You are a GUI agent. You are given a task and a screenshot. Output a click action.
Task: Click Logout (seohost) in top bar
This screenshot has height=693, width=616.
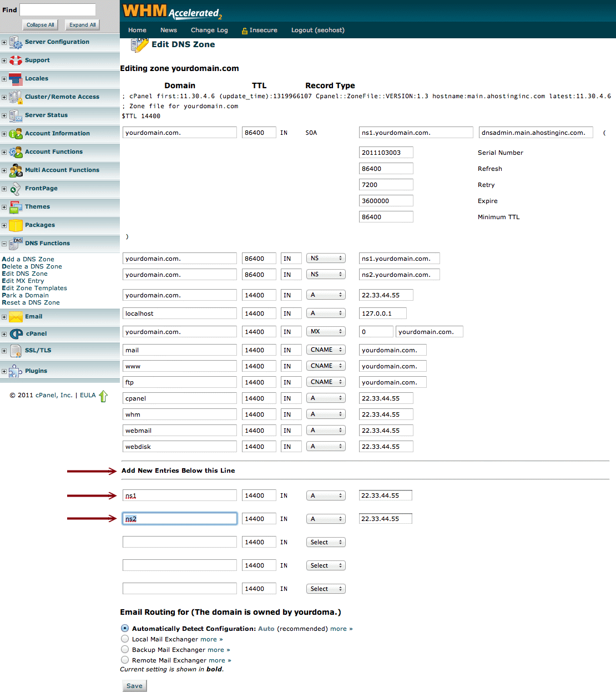point(318,30)
